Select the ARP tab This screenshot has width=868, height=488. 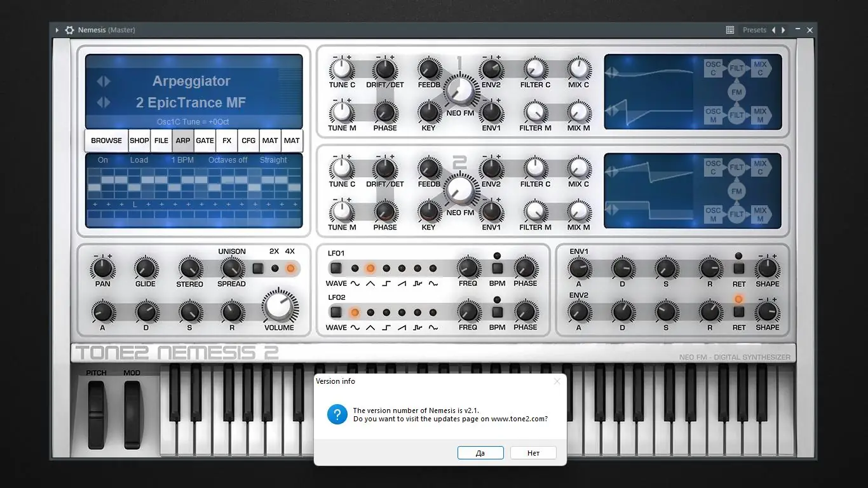pyautogui.click(x=183, y=140)
